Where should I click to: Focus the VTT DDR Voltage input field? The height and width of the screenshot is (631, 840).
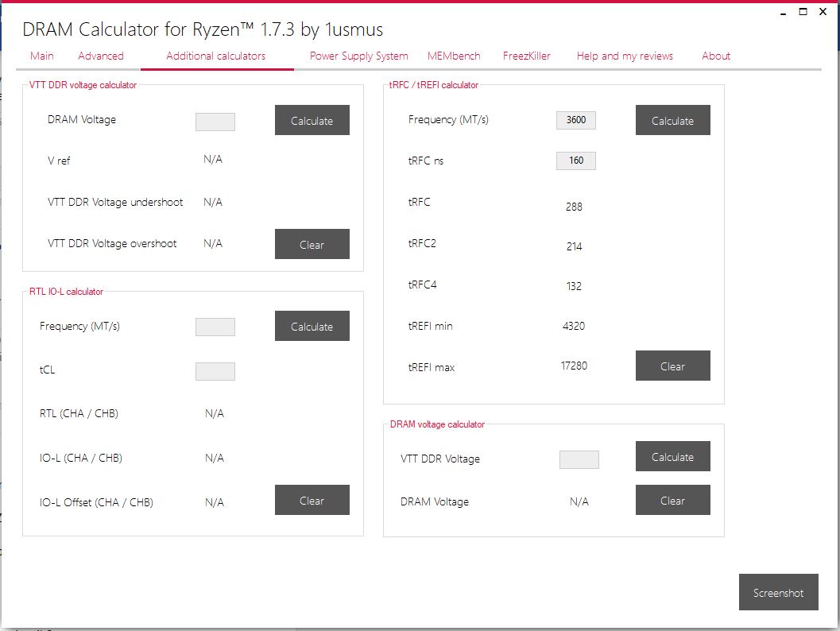[x=579, y=459]
